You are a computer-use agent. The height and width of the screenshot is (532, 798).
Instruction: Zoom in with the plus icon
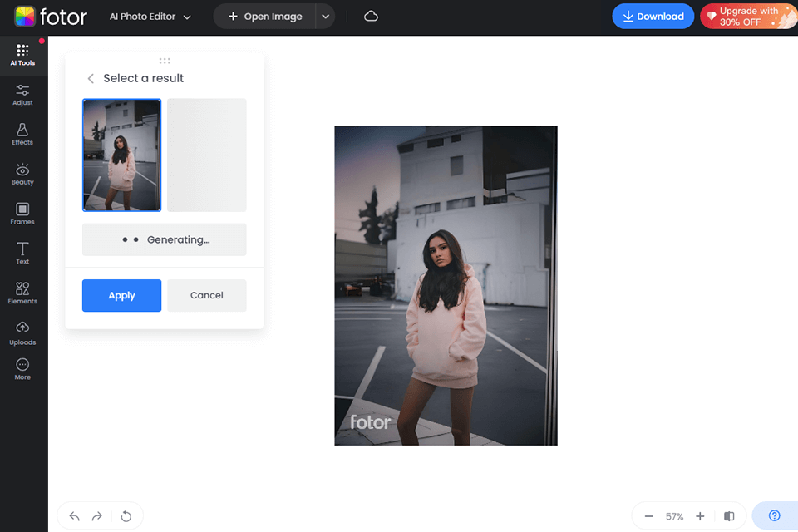click(x=700, y=516)
